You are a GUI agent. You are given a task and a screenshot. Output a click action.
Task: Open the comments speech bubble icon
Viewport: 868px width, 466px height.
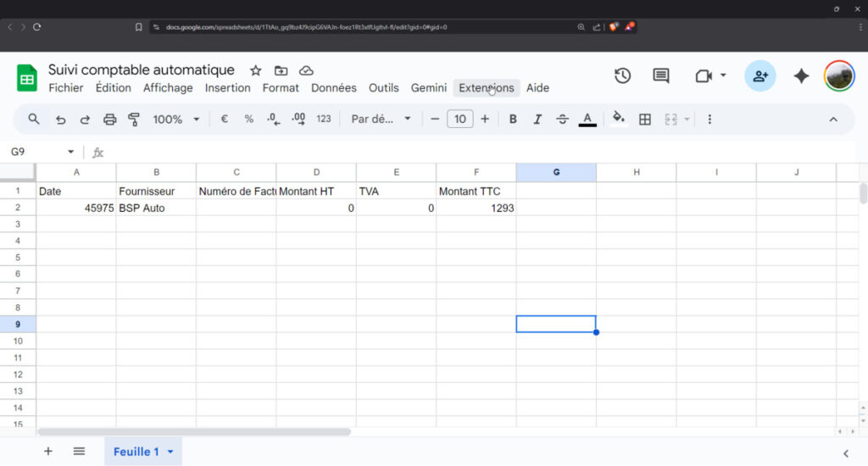(661, 76)
